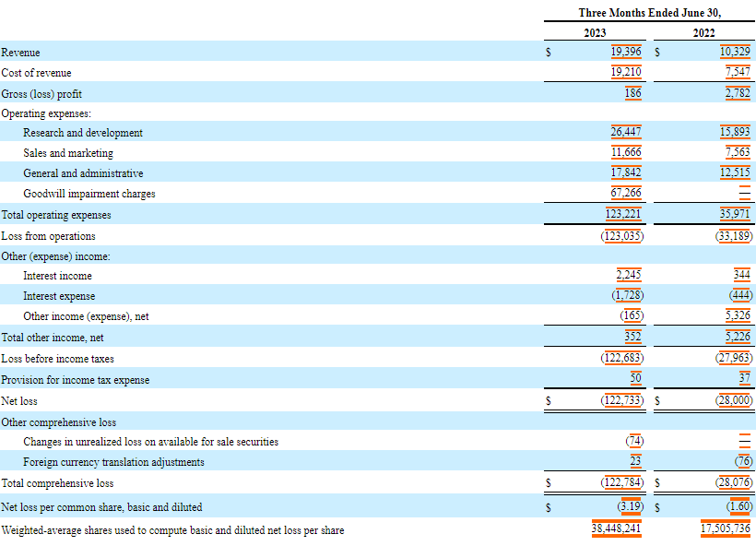Open the 2022 Gross profit value 2,782
Viewport: 756px width, 546px height.
[738, 93]
